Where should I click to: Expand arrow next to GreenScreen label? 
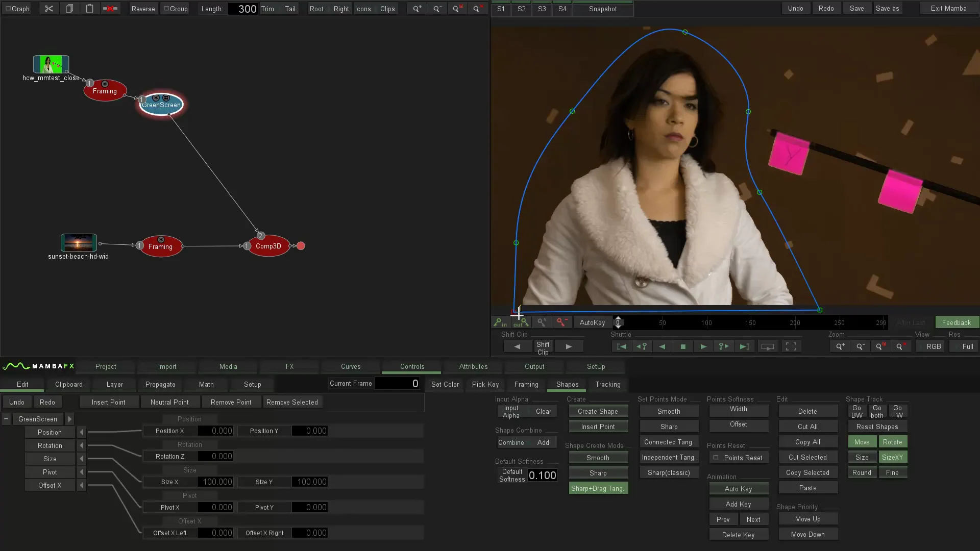(69, 419)
